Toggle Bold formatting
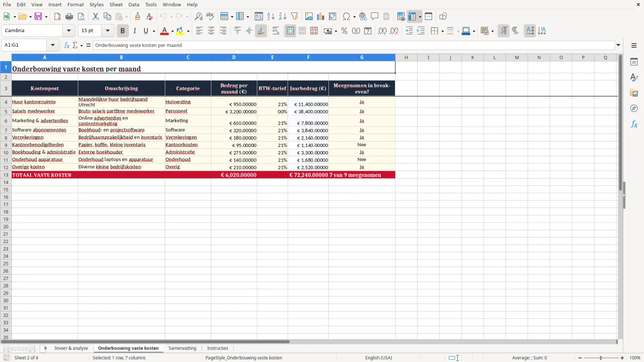The width and height of the screenshot is (644, 362). (x=123, y=31)
